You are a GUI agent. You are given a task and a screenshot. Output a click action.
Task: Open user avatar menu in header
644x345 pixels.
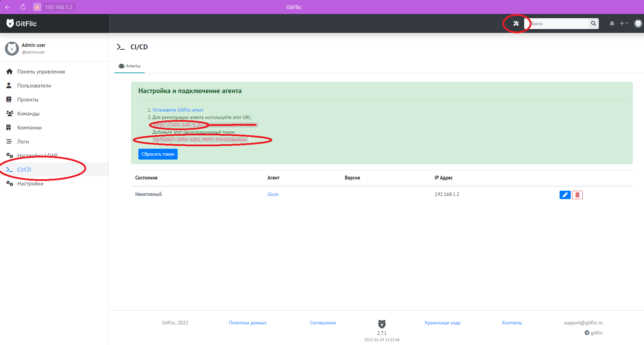pos(638,23)
